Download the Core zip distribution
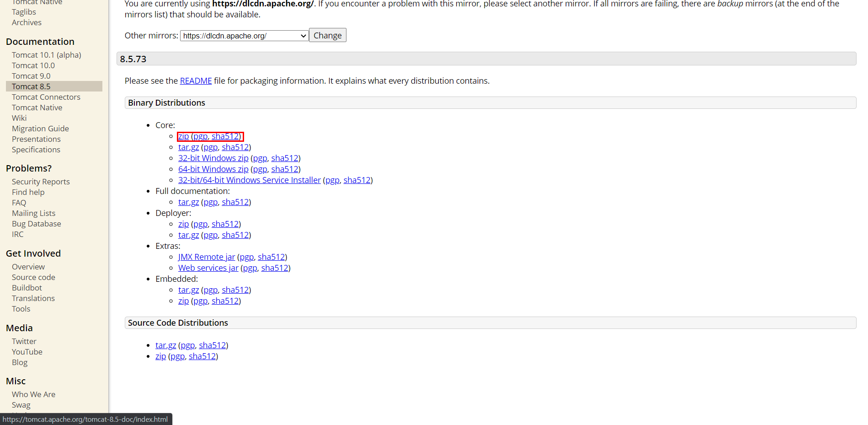This screenshot has width=868, height=425. tap(183, 136)
